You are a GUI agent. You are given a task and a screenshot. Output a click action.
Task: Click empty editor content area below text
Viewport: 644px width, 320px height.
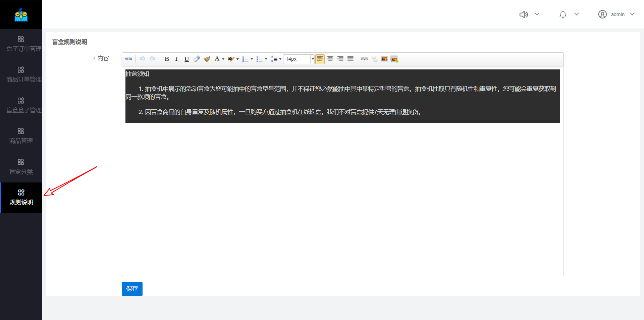pos(342,199)
